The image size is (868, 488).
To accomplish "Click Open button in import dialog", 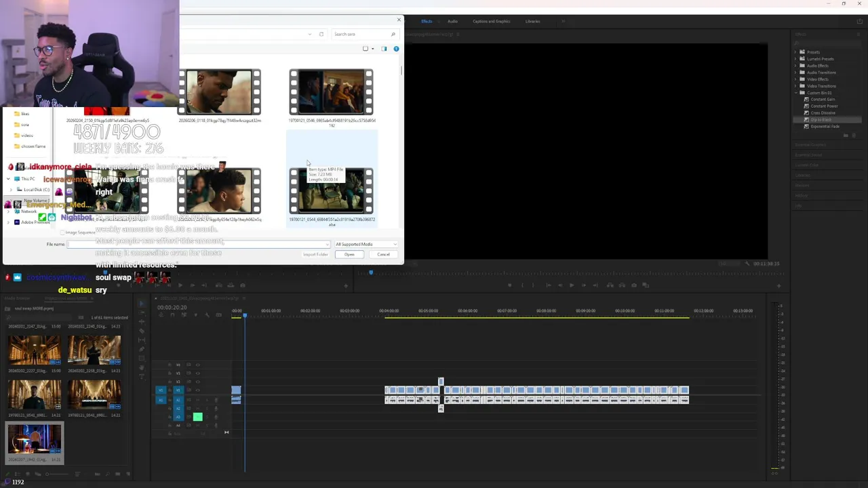I will point(349,254).
